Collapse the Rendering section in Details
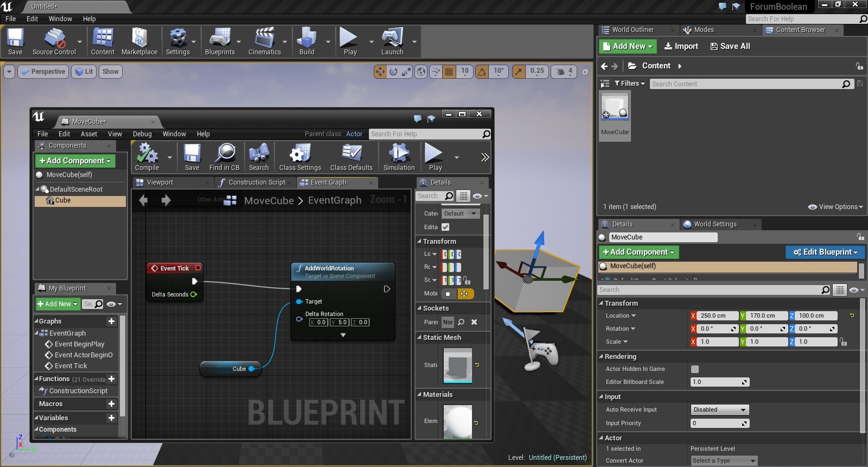Screen dimensions: 868x467 (x=601, y=357)
